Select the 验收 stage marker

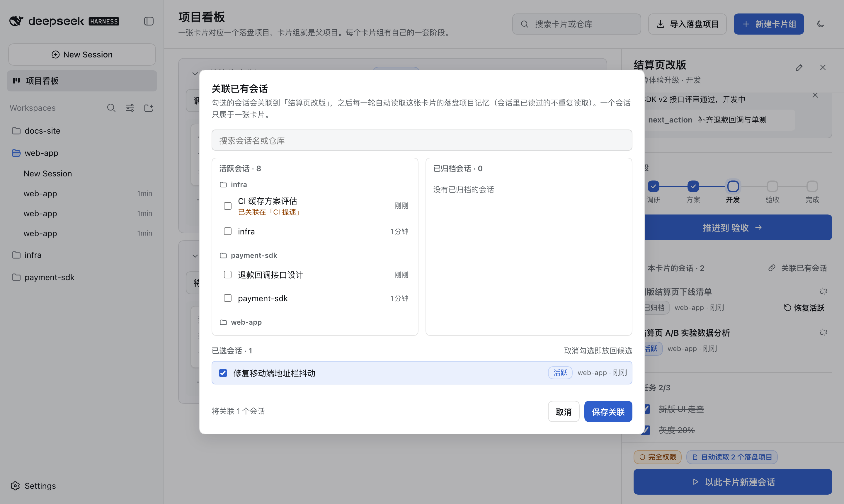(772, 186)
